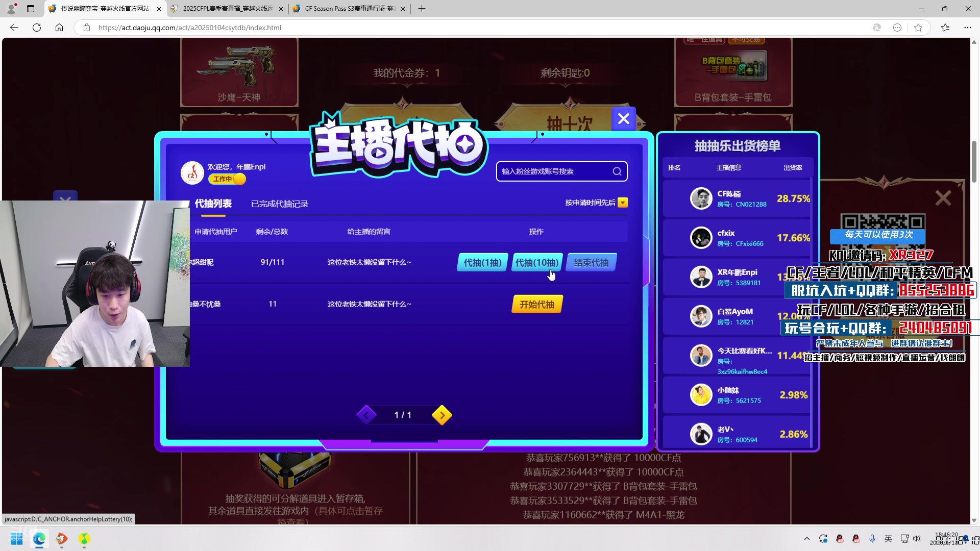Open browser settings ellipsis menu

[967, 28]
